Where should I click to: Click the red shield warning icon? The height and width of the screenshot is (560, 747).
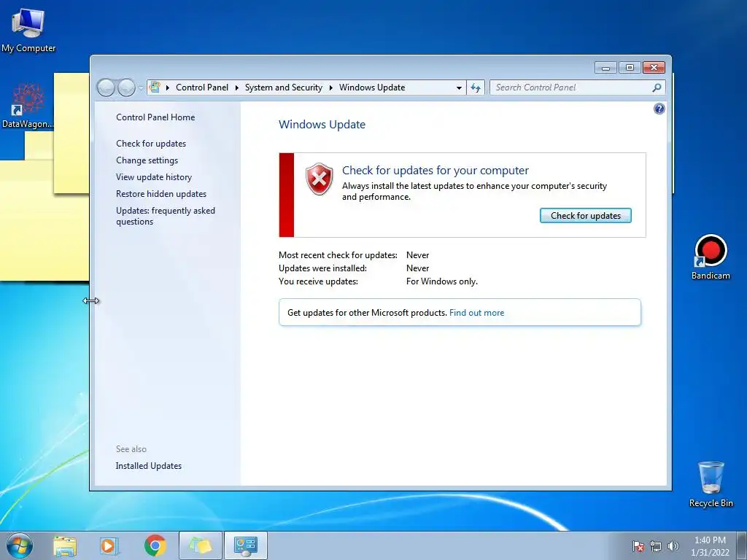(x=320, y=179)
